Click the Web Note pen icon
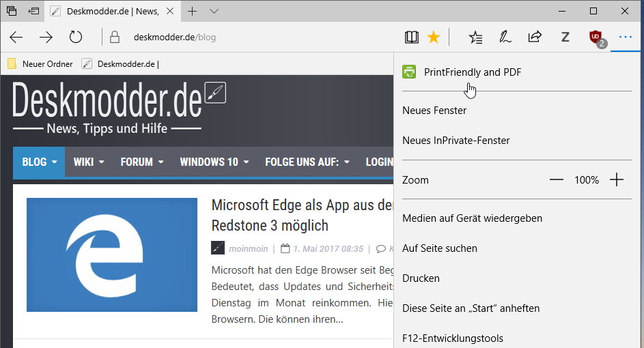 coord(505,38)
